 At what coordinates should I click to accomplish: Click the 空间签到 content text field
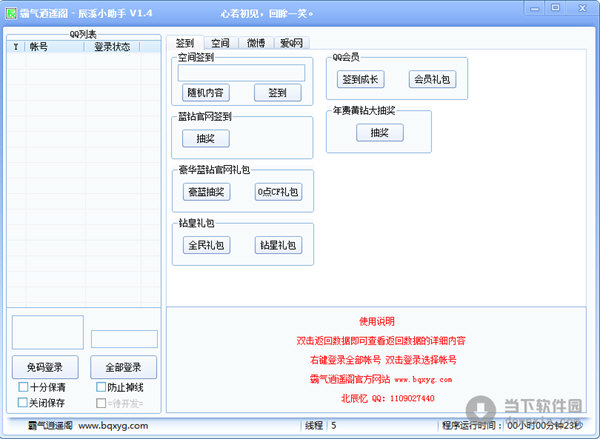pos(241,73)
